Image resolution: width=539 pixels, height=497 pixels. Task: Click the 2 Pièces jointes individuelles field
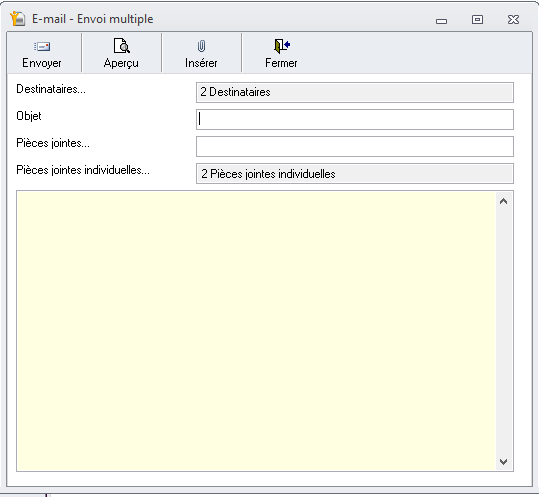(x=355, y=174)
